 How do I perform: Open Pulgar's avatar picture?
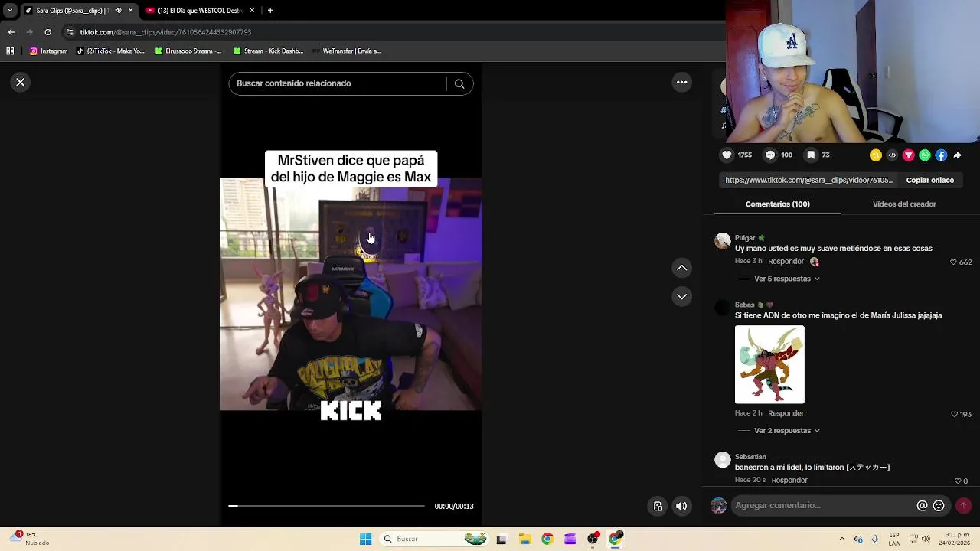(723, 242)
